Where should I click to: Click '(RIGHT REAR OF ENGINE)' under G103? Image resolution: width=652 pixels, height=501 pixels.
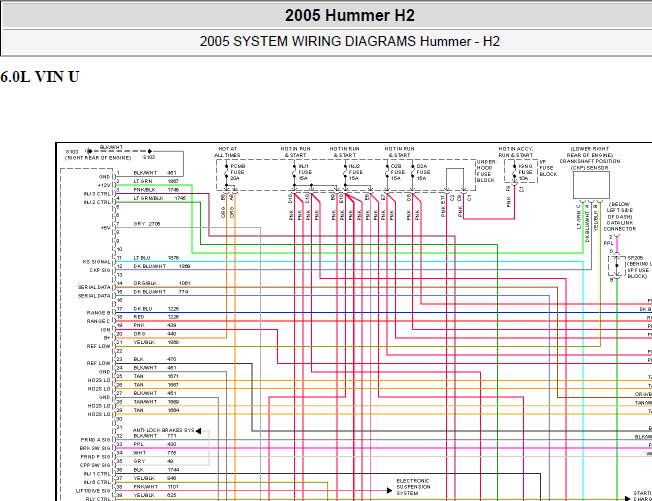click(98, 158)
